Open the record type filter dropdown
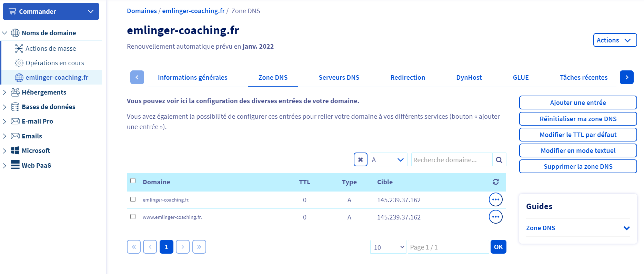644x274 pixels. pyautogui.click(x=388, y=160)
